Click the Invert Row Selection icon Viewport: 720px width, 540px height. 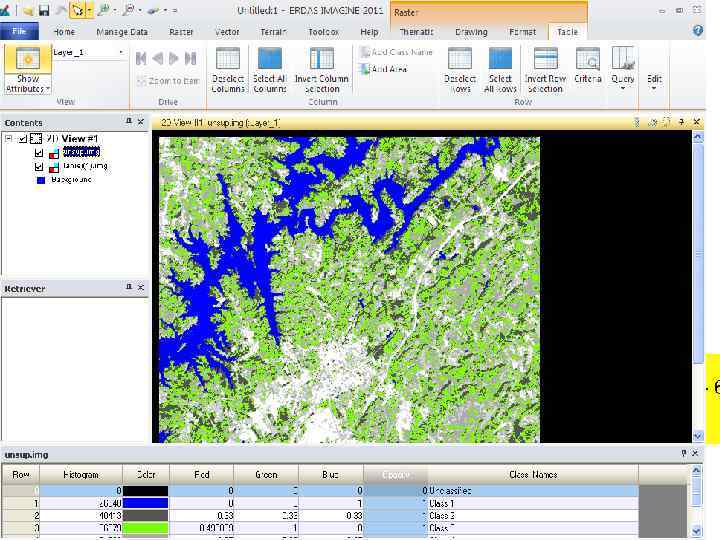click(x=545, y=59)
